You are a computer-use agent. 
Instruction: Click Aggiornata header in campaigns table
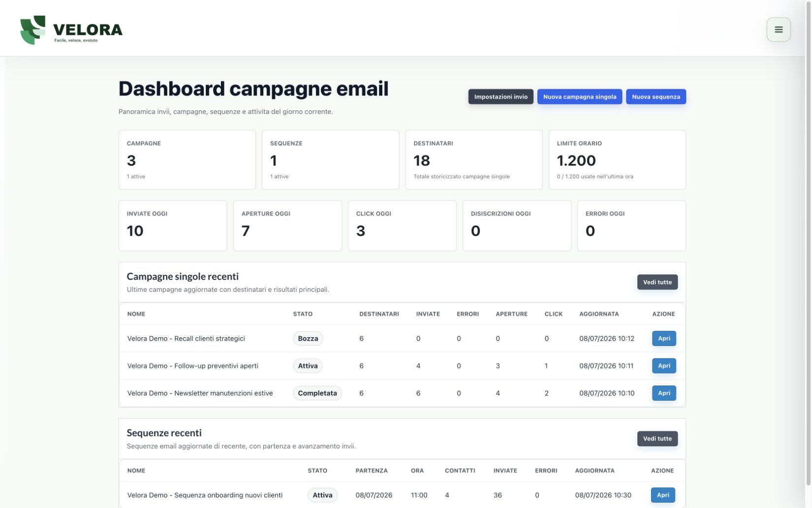[x=599, y=314]
